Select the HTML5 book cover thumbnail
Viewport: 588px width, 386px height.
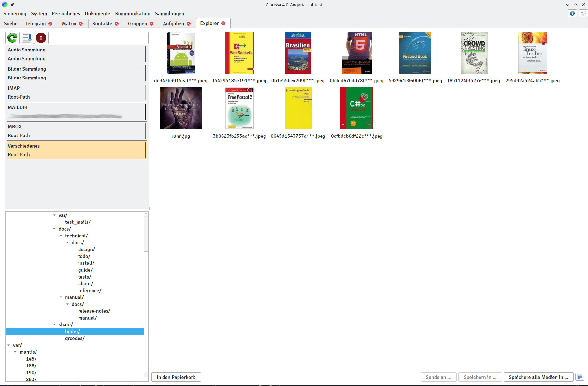click(x=357, y=53)
